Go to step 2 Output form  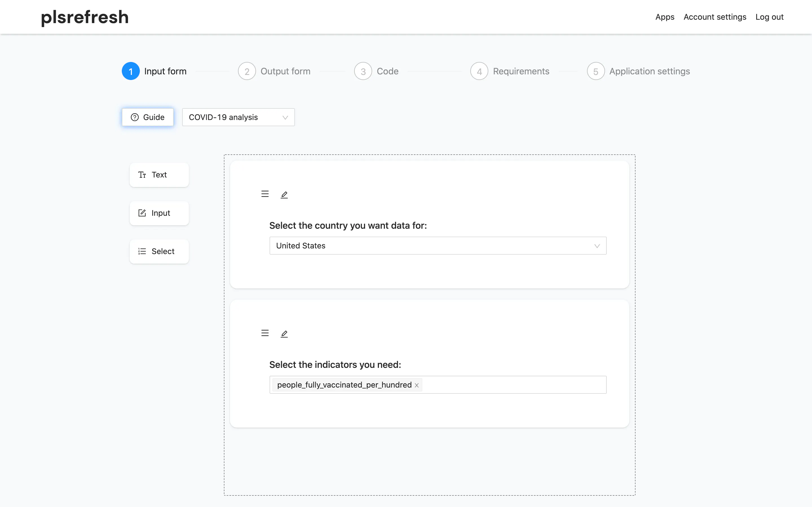tap(274, 71)
